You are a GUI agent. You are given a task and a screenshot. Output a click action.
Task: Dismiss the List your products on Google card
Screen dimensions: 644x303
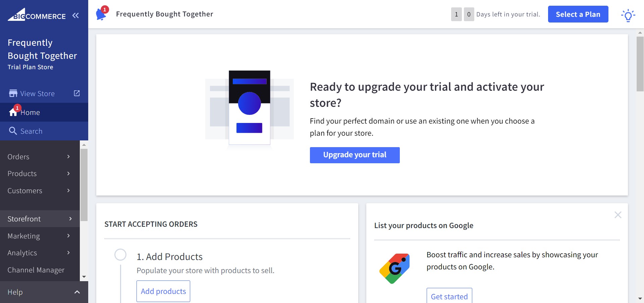pyautogui.click(x=618, y=215)
